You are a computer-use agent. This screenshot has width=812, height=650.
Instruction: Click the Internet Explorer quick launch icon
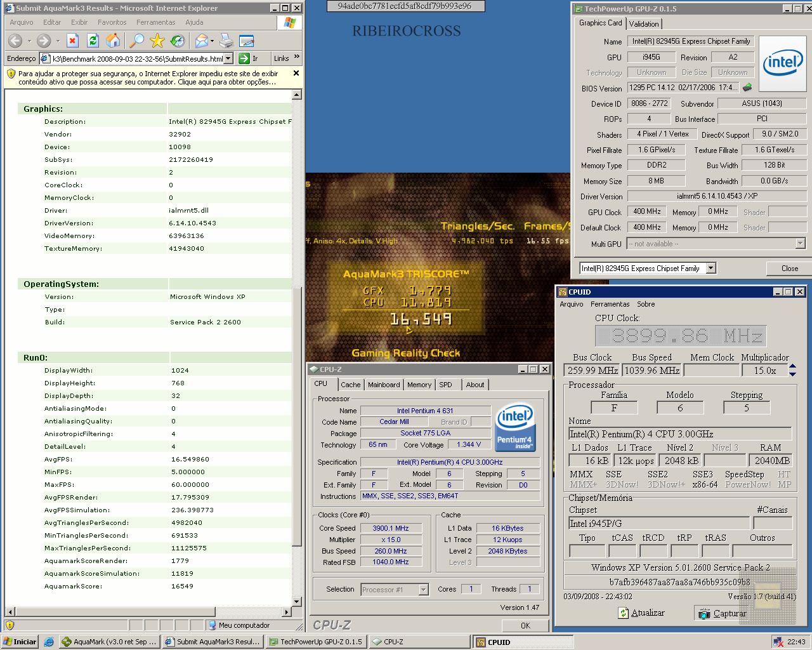click(x=49, y=642)
